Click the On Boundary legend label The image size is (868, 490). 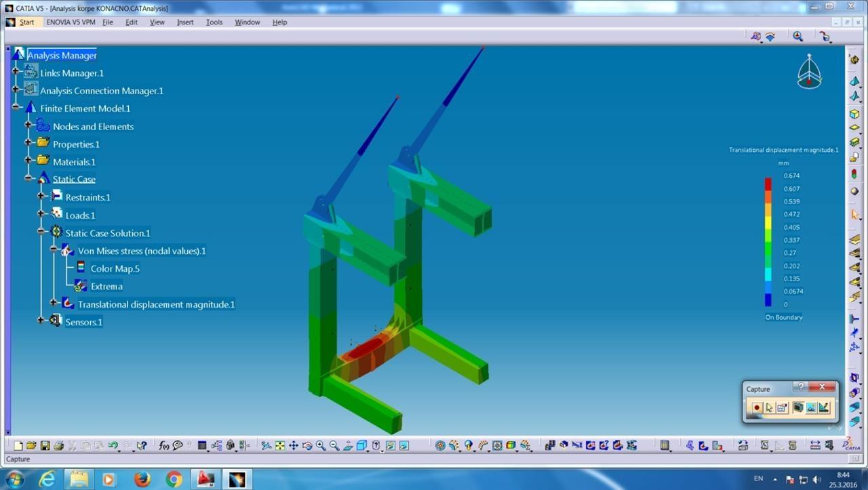point(784,317)
